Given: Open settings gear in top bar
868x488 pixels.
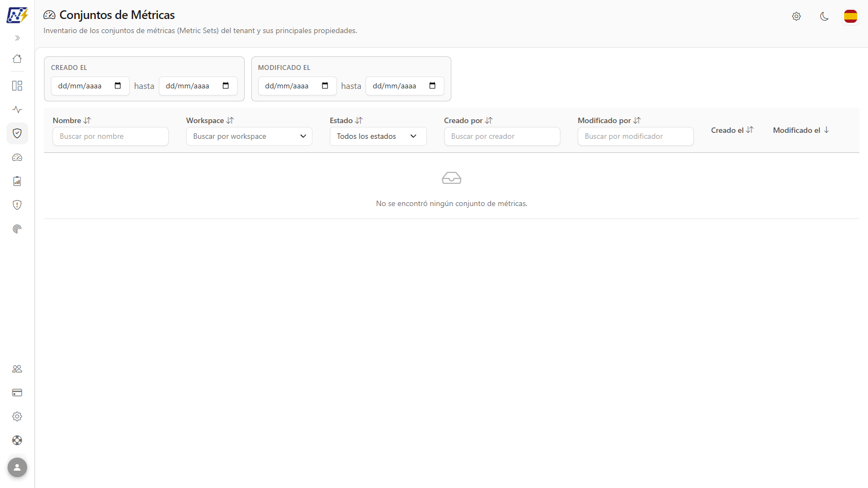Looking at the screenshot, I should [x=796, y=16].
